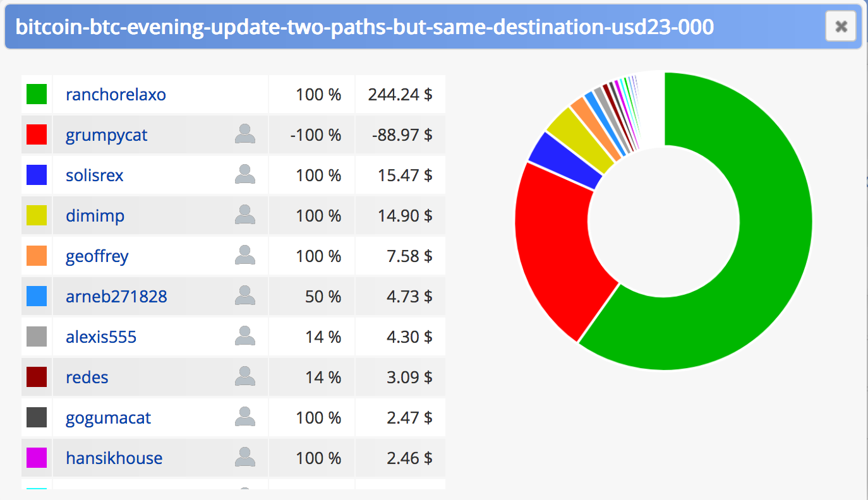Viewport: 868px width, 500px height.
Task: Open dimimp's profile link
Action: click(x=95, y=216)
